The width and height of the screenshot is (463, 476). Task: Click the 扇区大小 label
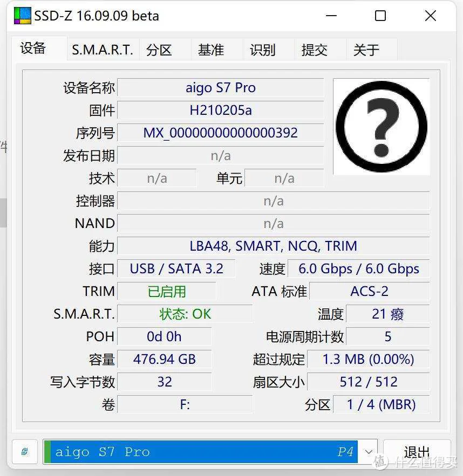click(x=279, y=382)
